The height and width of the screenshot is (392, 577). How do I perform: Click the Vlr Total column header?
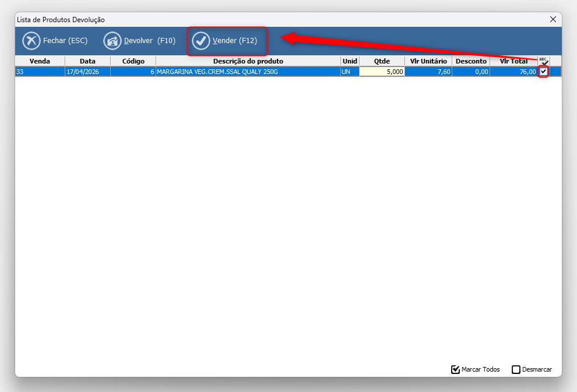click(x=513, y=61)
